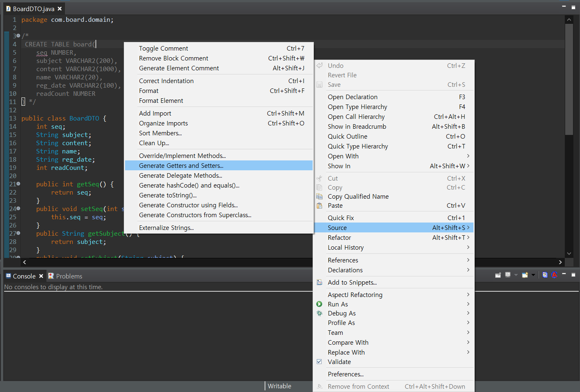Image resolution: width=580 pixels, height=392 pixels.
Task: Minimize the editor area
Action: pyautogui.click(x=564, y=7)
